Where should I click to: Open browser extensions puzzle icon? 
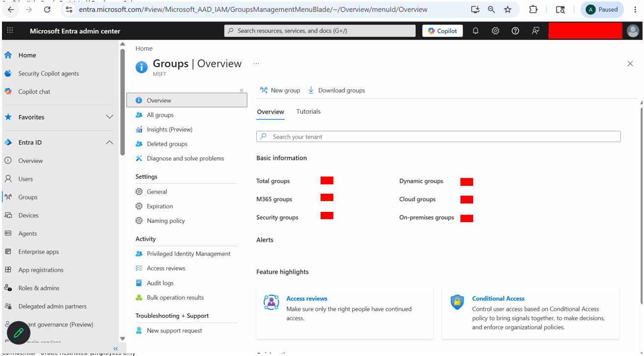point(533,9)
